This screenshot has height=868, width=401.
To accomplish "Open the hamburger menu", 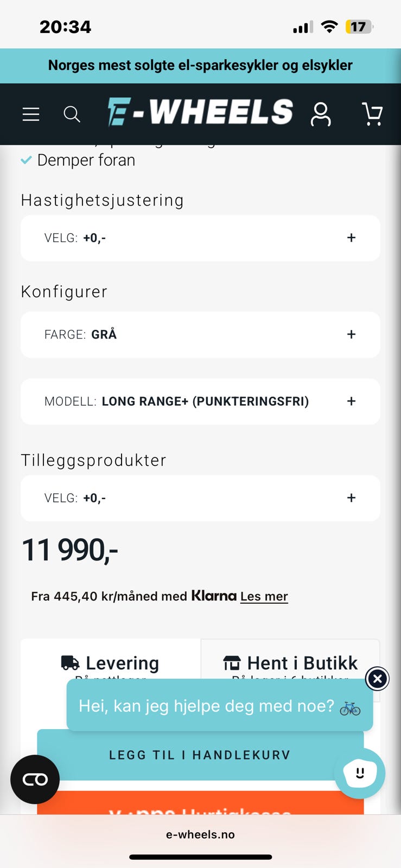I will click(31, 114).
